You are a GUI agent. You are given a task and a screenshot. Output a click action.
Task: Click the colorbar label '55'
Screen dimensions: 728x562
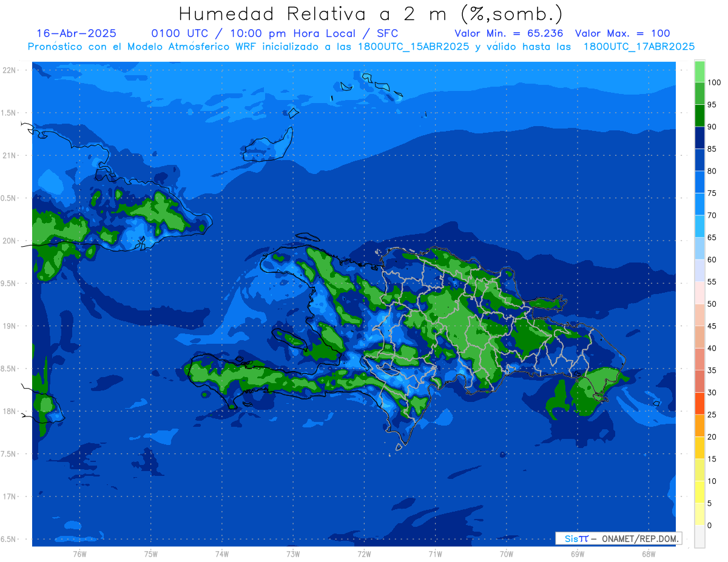(x=712, y=282)
